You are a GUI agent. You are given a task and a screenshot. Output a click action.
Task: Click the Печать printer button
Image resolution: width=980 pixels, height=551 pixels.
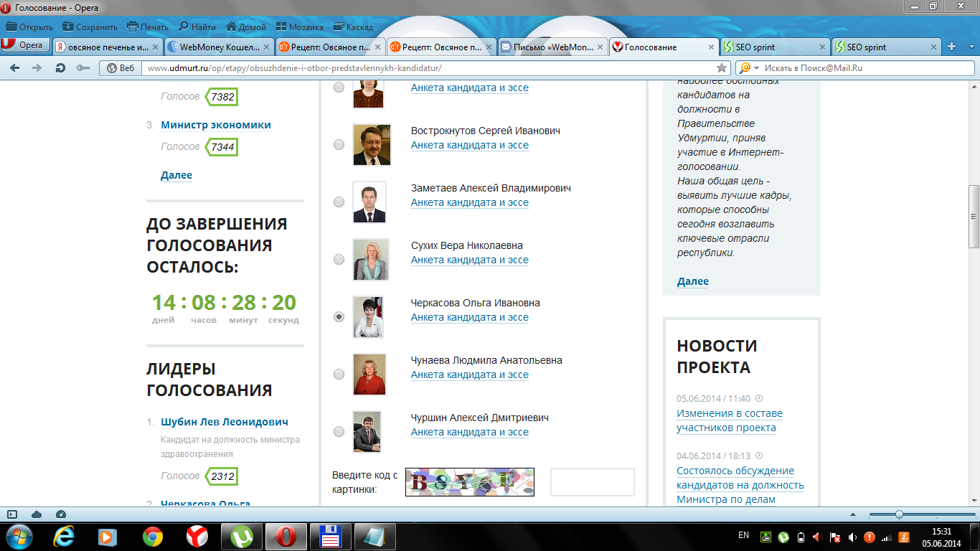click(x=148, y=27)
